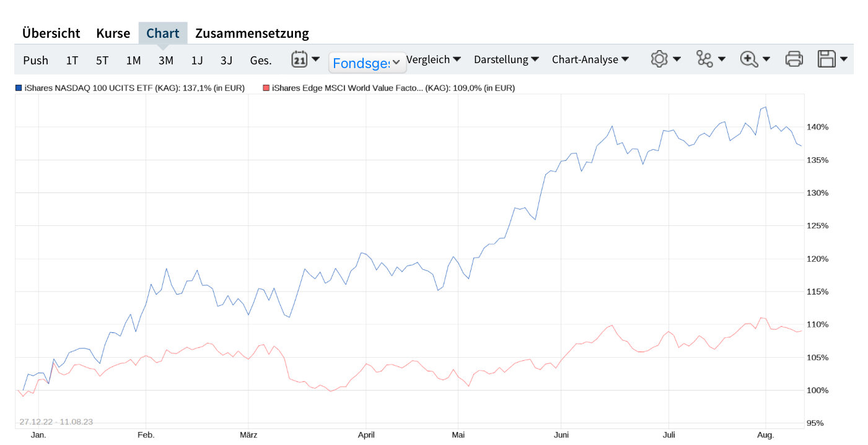This screenshot has width=868, height=445.
Task: Open the calendar date range picker
Action: (300, 59)
